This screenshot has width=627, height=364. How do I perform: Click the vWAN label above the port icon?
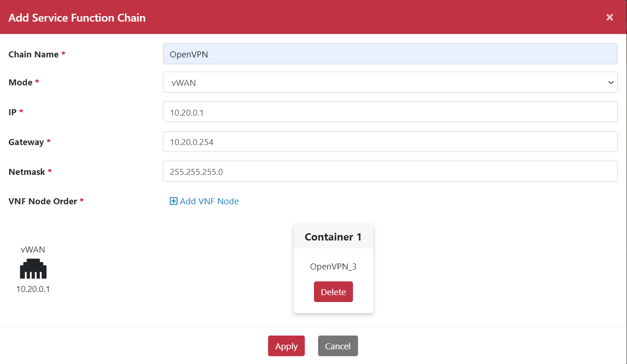pos(33,250)
